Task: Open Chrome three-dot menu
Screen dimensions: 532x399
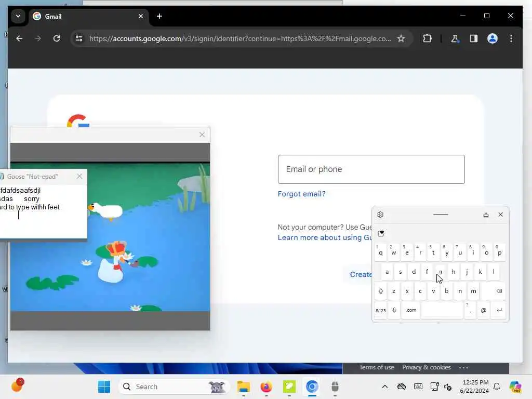Action: [x=511, y=38]
